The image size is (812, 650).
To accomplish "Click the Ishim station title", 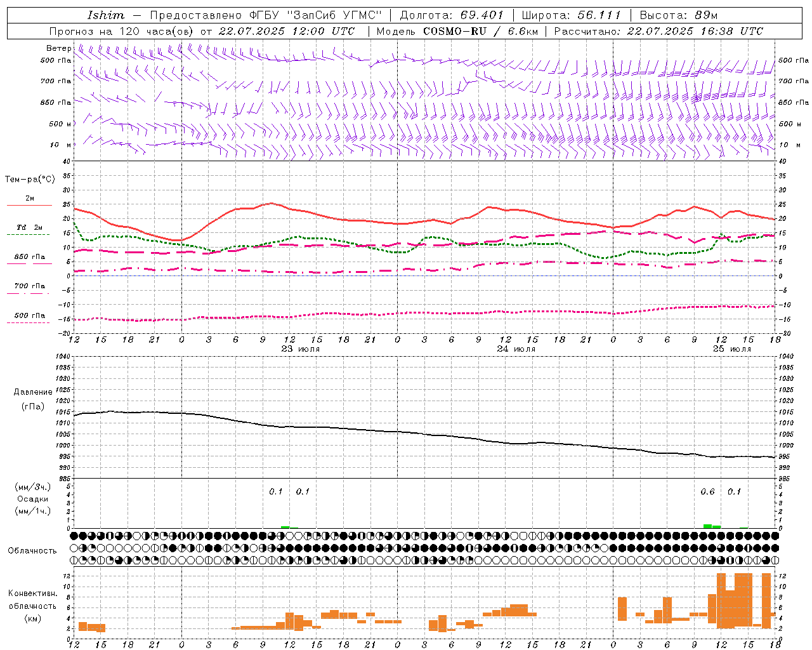I will [x=106, y=15].
